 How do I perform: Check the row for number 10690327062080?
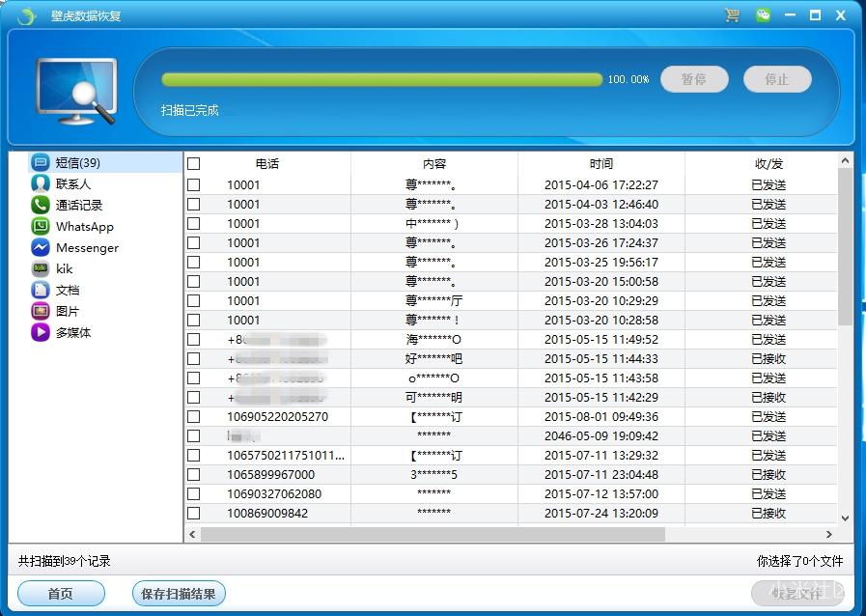[x=193, y=494]
